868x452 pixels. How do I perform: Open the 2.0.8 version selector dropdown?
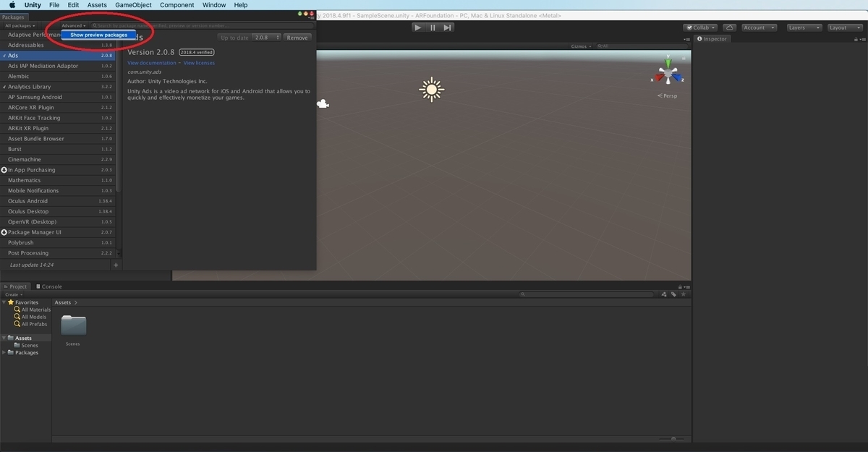click(266, 38)
